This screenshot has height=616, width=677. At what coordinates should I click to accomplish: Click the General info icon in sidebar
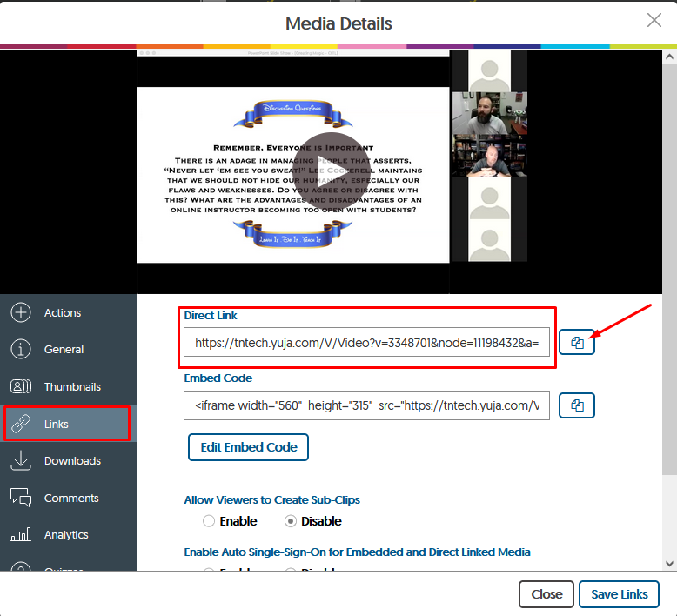(21, 350)
